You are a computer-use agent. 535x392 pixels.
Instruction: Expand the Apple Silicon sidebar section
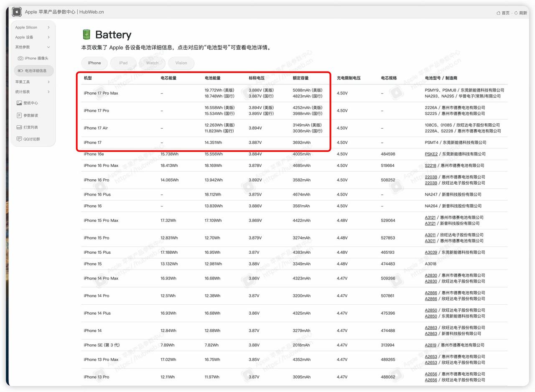33,27
